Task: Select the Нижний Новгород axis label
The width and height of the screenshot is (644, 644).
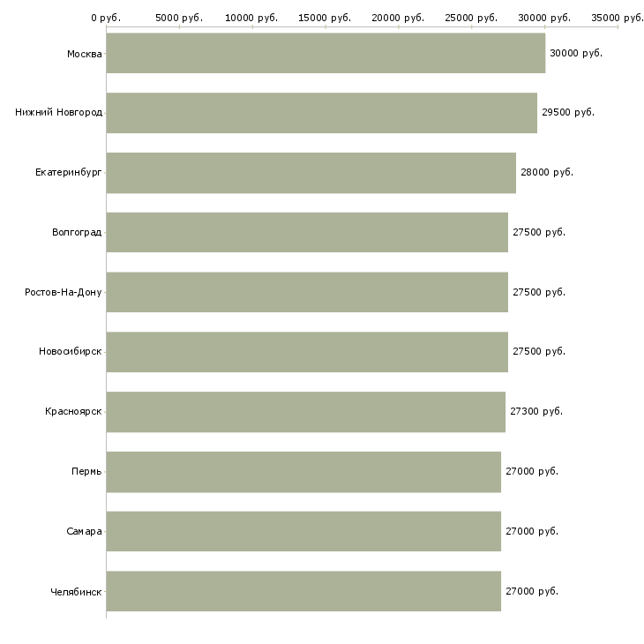Action: [x=58, y=113]
